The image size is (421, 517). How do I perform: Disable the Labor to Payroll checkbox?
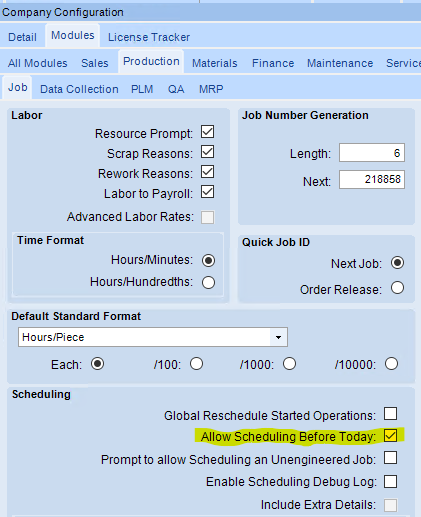(x=207, y=192)
